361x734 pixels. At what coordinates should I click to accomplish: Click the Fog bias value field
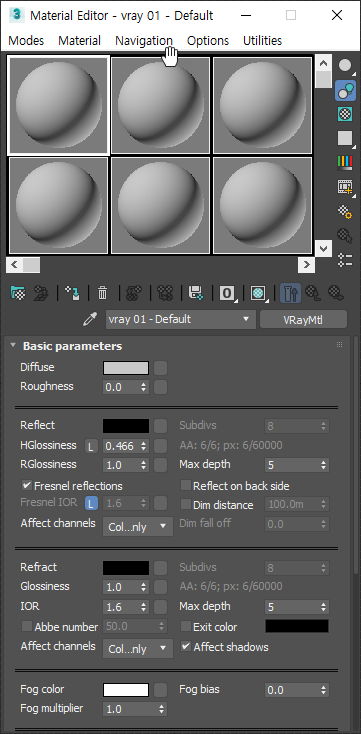292,690
